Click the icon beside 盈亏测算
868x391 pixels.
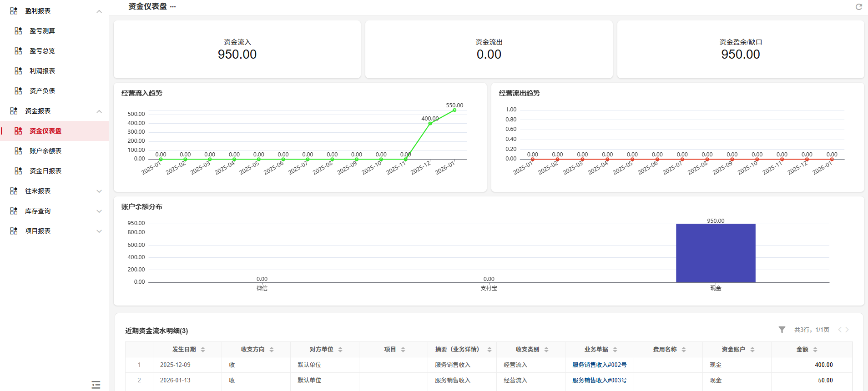[18, 31]
